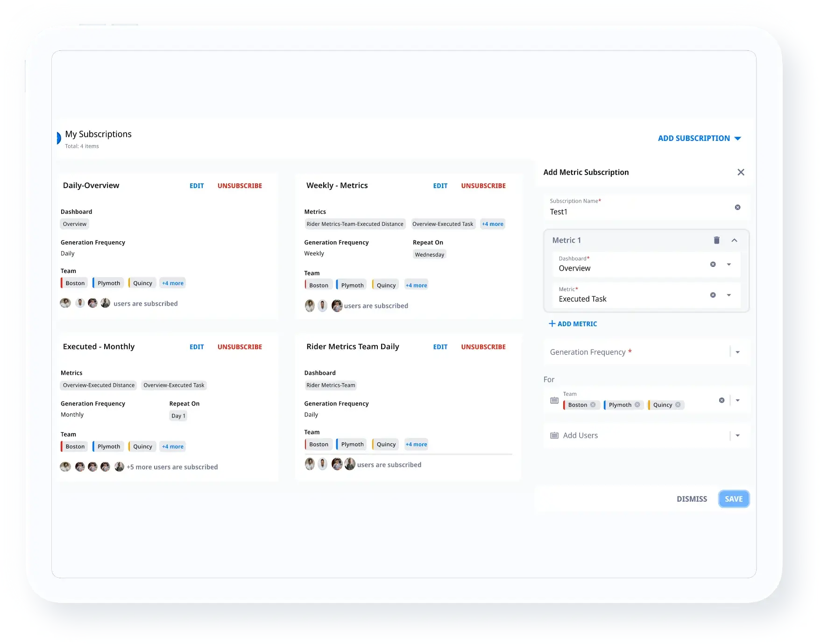Remove Quincy chip from Team field
Screen dimensions: 821x644
click(x=678, y=405)
